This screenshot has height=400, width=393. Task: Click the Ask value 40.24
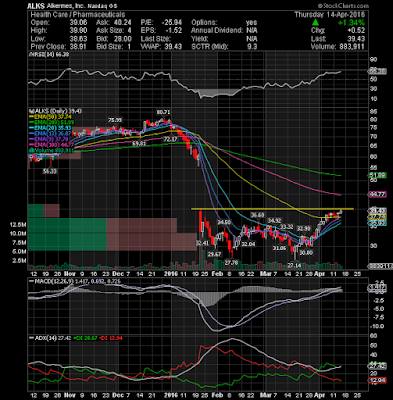click(123, 23)
